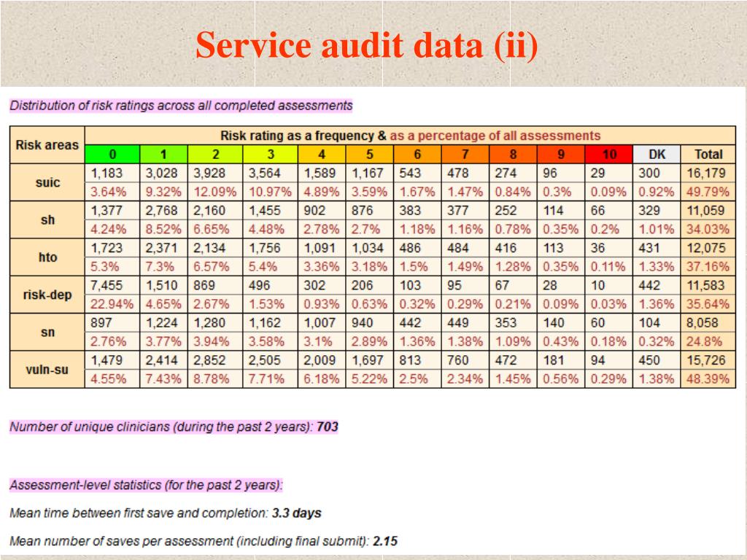The image size is (747, 560).
Task: Click the 'Number of unique clinicians' line
Action: (174, 427)
